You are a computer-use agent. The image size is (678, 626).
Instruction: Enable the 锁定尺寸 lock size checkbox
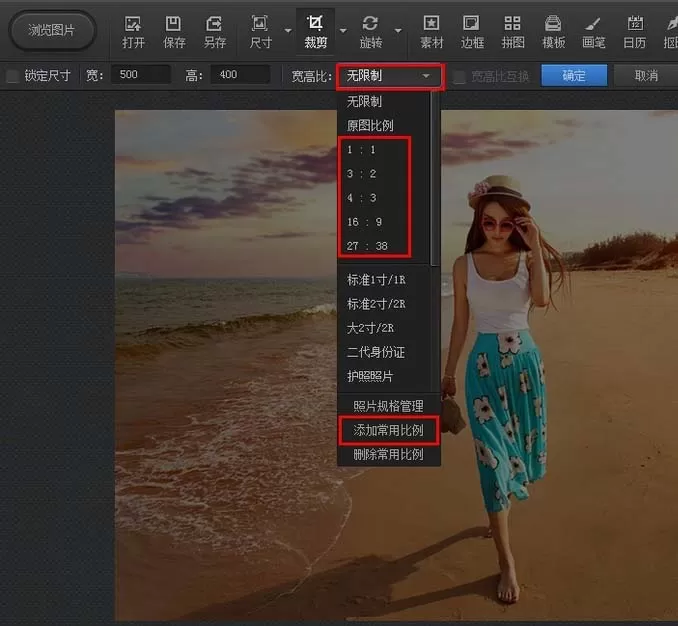click(13, 76)
